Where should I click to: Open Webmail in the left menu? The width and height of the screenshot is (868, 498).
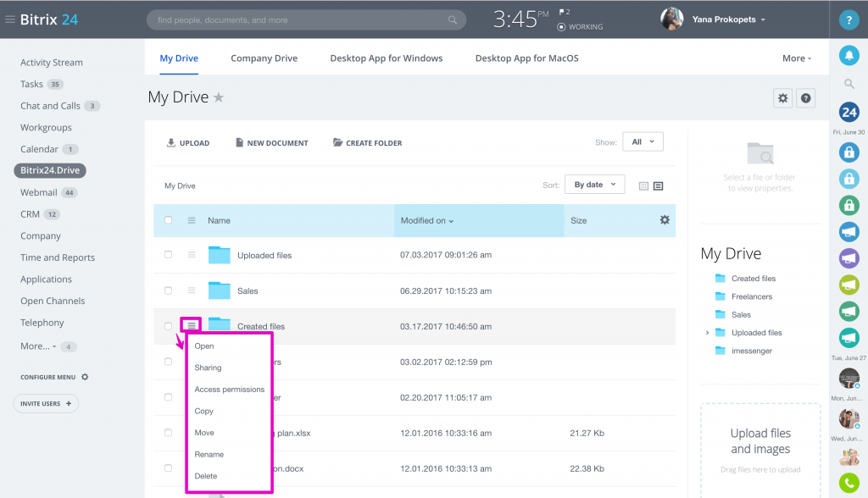39,192
